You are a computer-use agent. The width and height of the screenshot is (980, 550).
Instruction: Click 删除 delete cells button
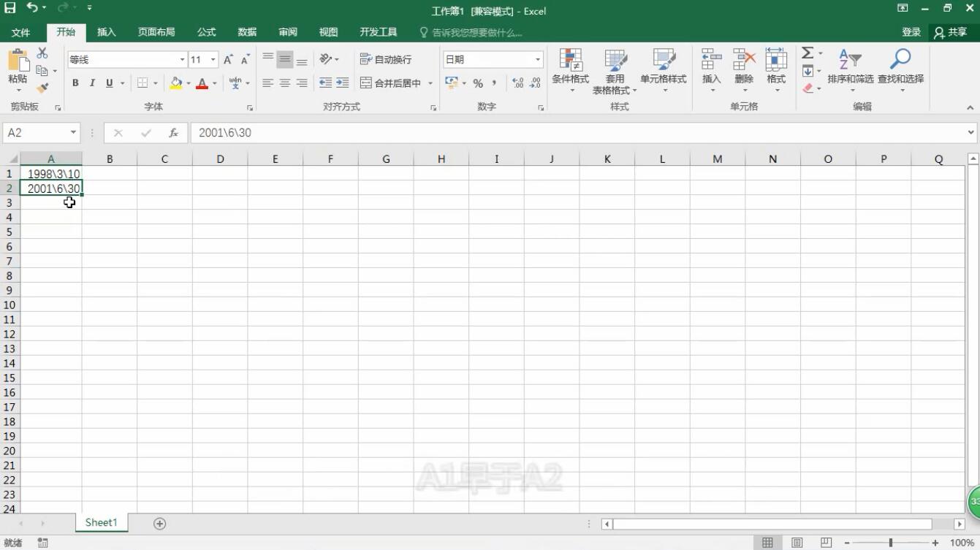[744, 71]
